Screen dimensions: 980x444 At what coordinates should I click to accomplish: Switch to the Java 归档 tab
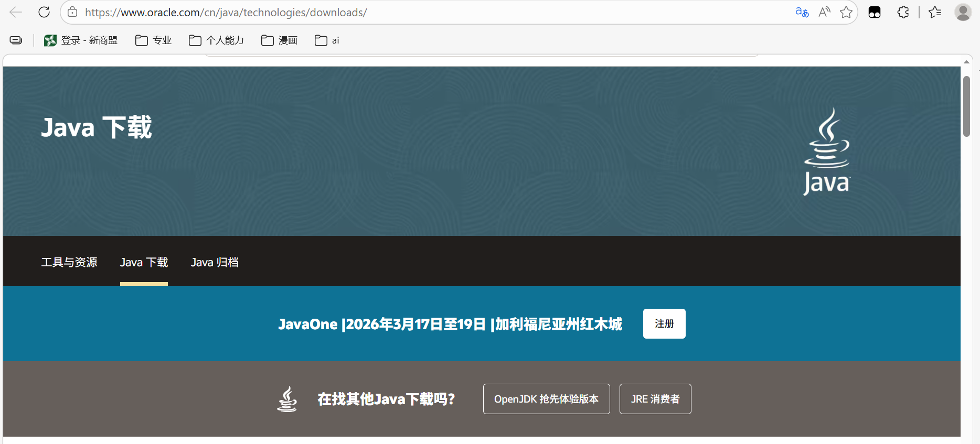coord(215,262)
